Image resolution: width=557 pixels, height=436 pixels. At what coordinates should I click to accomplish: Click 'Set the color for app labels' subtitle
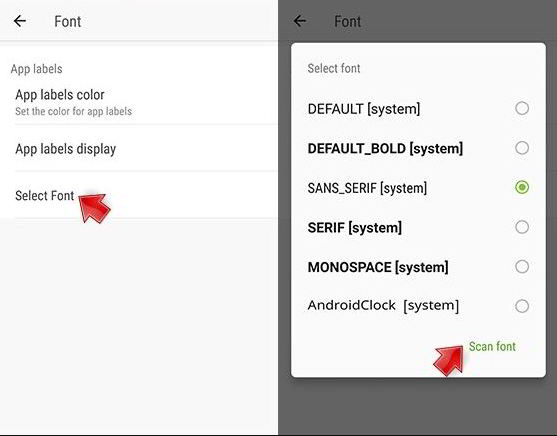[x=74, y=111]
